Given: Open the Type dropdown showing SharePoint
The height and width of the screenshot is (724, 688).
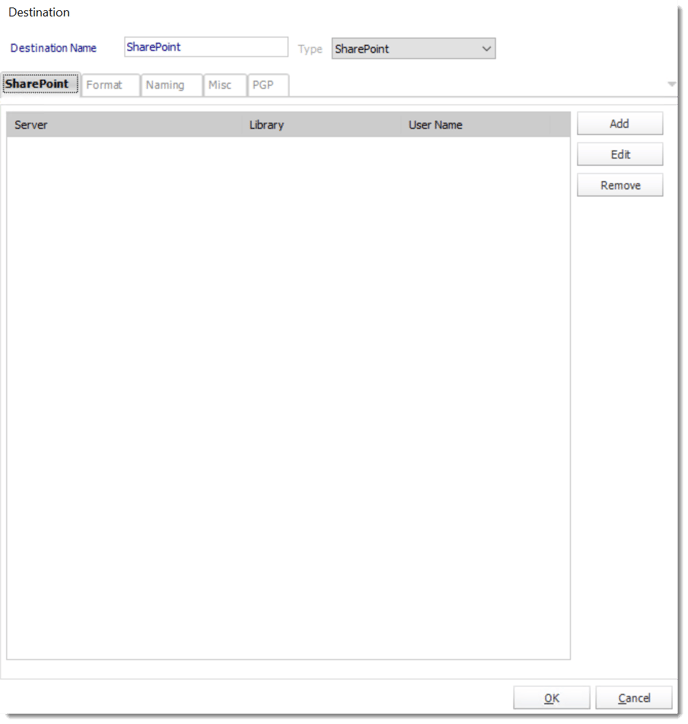Looking at the screenshot, I should click(413, 48).
